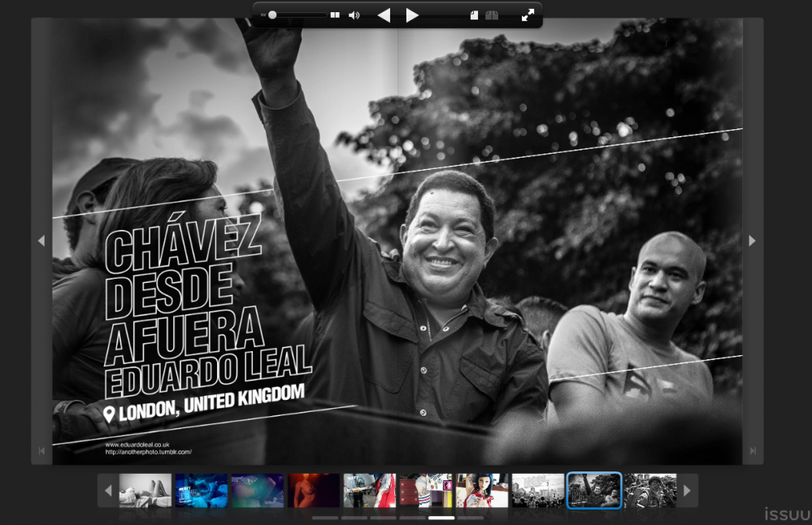Mute the page-flip sound with speaker icon
The image size is (812, 525).
tap(354, 15)
